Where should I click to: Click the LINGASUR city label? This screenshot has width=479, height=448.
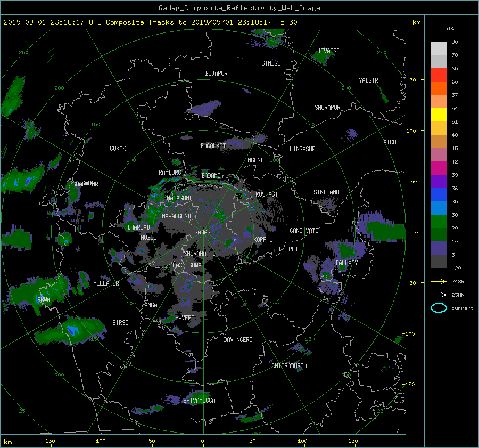point(302,149)
